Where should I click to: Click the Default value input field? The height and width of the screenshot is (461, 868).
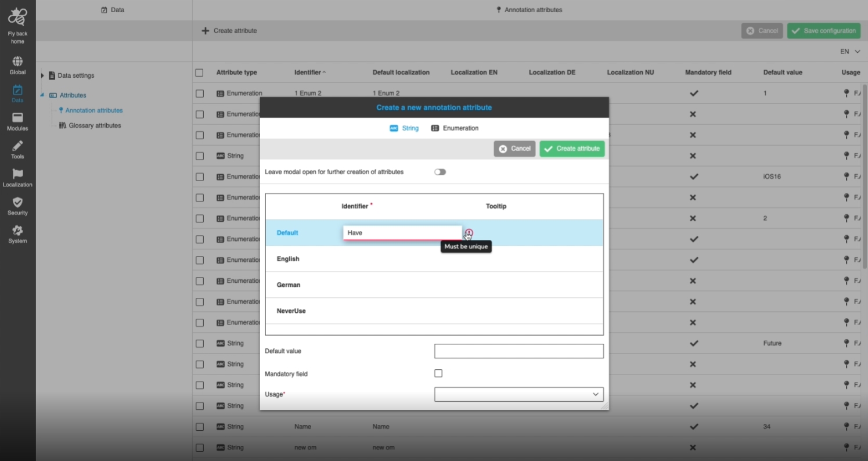(519, 351)
